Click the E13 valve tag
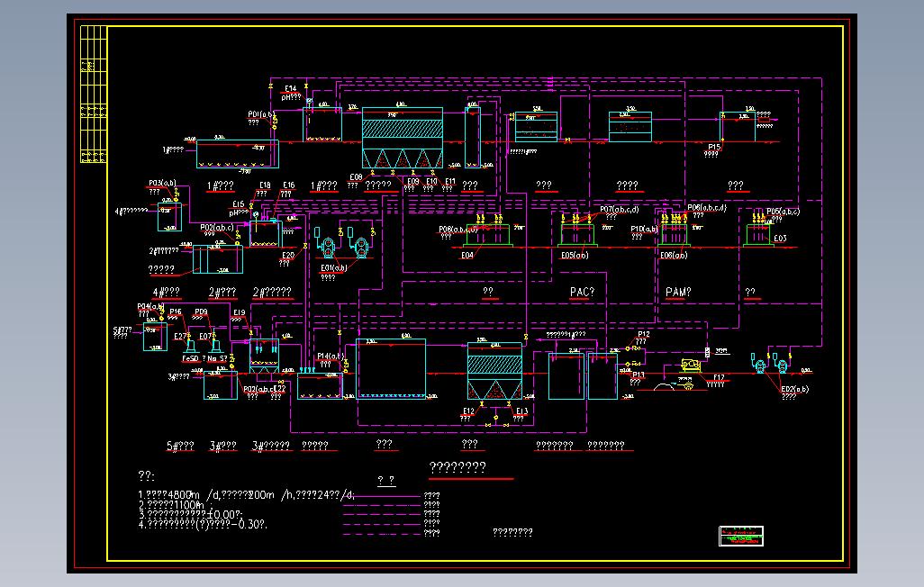Image resolution: width=924 pixels, height=587 pixels. (522, 411)
